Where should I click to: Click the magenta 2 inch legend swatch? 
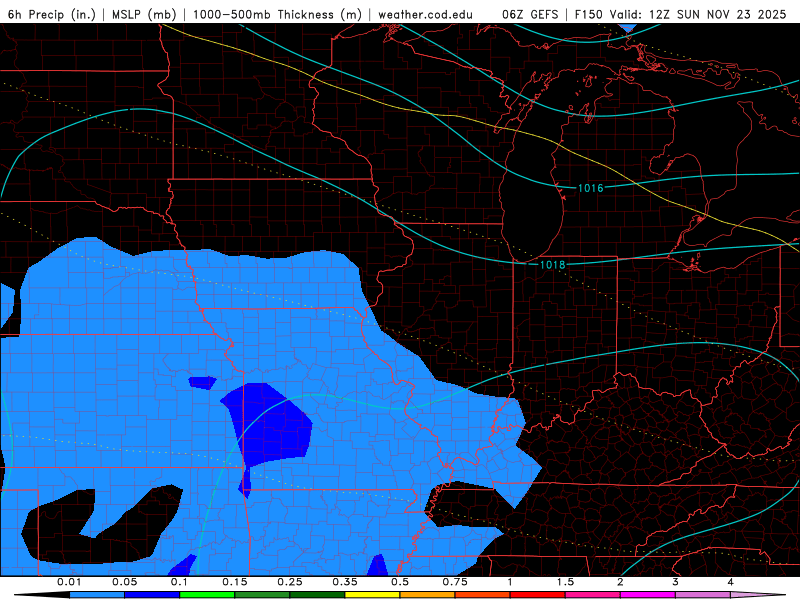648,595
